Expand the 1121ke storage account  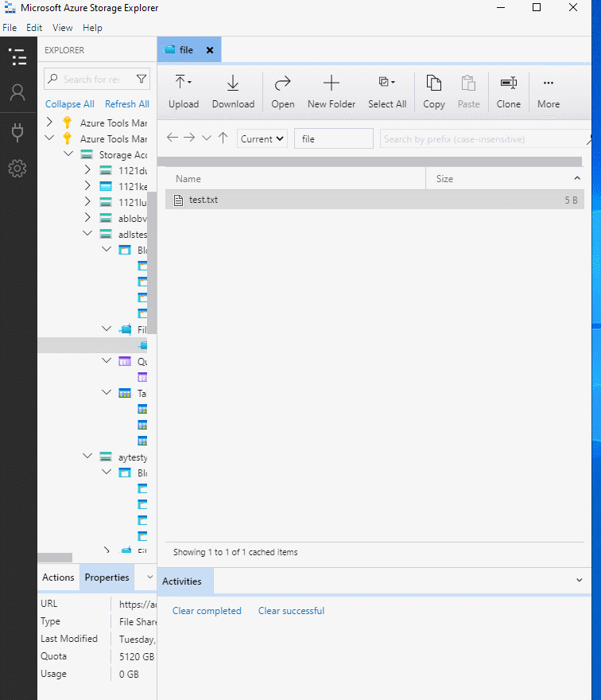pos(87,185)
